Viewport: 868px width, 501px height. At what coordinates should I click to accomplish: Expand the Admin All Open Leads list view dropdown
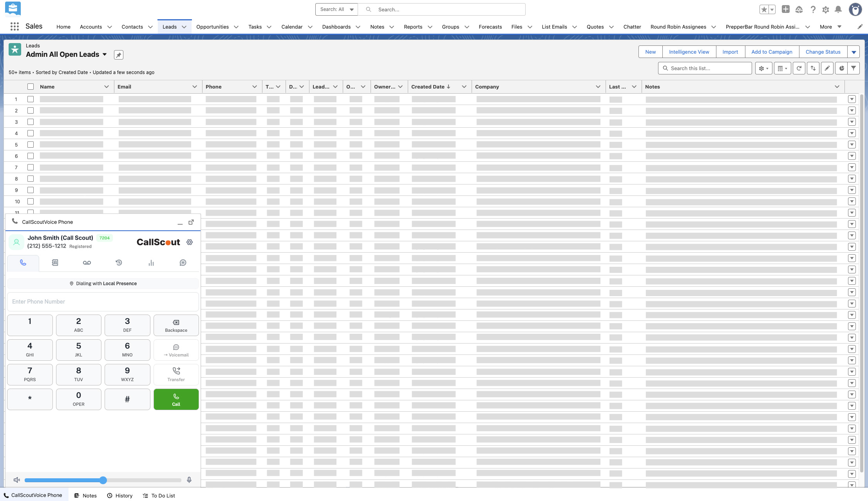click(x=105, y=54)
